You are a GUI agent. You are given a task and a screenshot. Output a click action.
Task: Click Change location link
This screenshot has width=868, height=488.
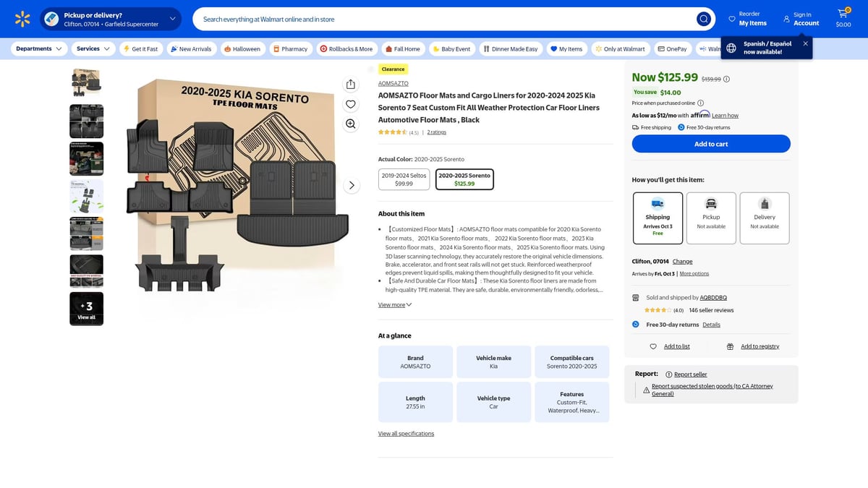682,261
